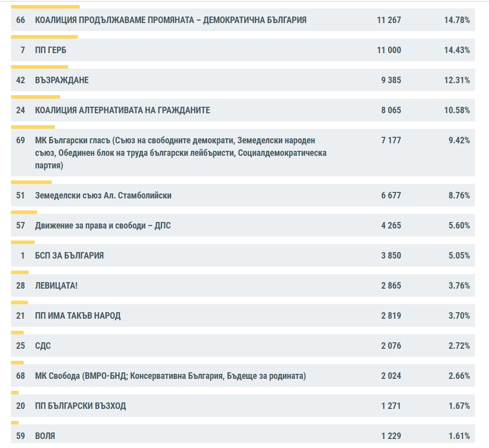Select the vote count 9 385
Screen dimensions: 489x448
[391, 80]
